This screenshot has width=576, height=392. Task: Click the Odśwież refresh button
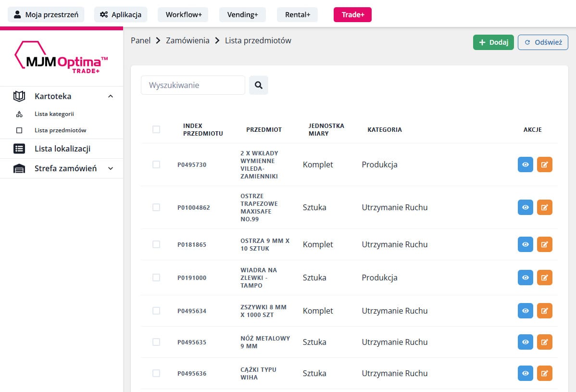pyautogui.click(x=543, y=42)
